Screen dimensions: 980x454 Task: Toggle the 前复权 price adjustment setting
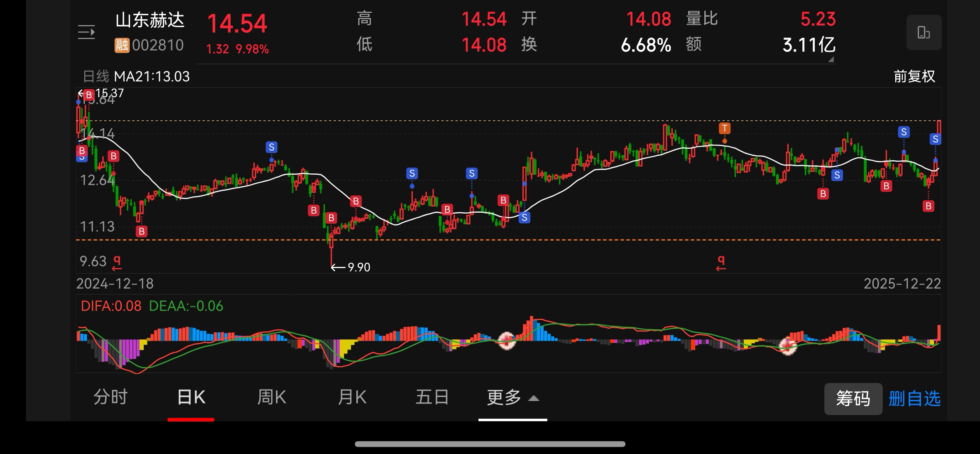tap(914, 76)
